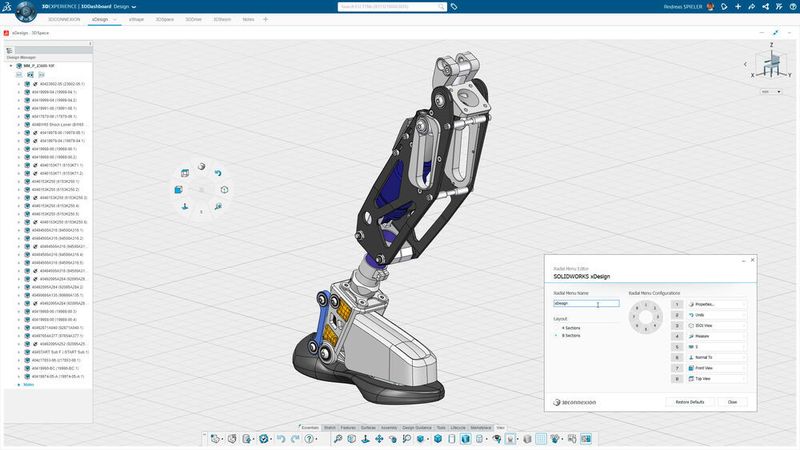
Task: Click the Radial Menu Name input field
Action: [x=586, y=303]
